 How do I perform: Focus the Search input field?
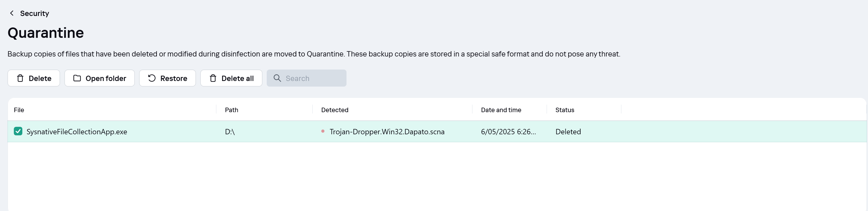pos(313,78)
